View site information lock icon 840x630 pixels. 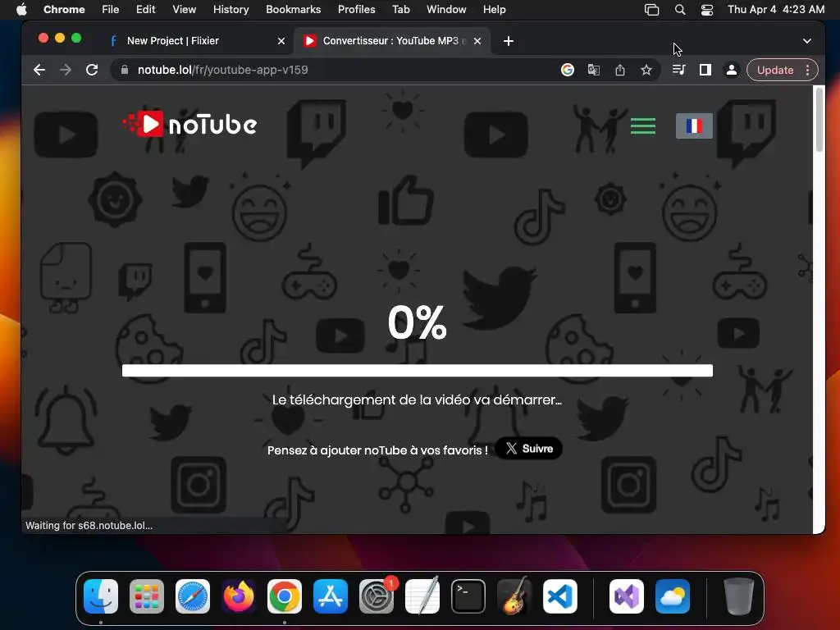125,70
